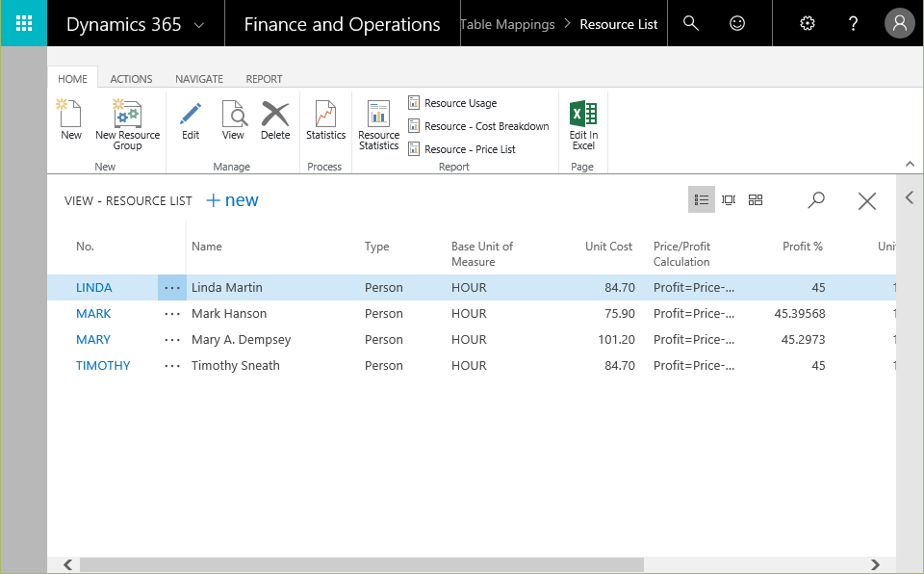Open the LINDA resource link
Screen dimensions: 924x574
coord(93,287)
